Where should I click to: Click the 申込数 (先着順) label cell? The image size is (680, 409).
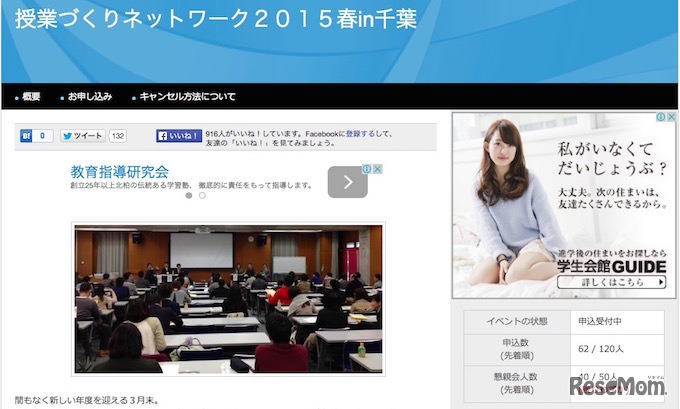point(517,349)
